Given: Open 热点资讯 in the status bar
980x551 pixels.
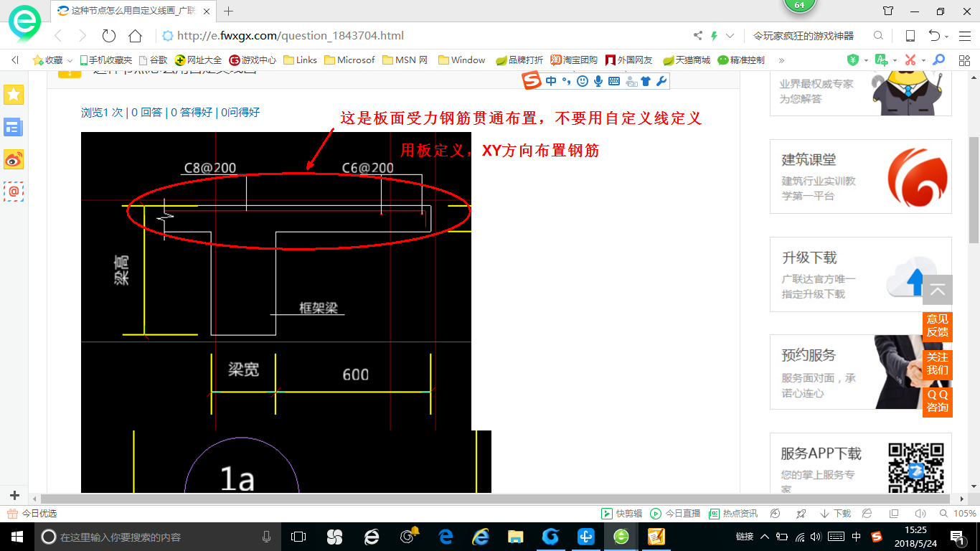Looking at the screenshot, I should (x=733, y=514).
